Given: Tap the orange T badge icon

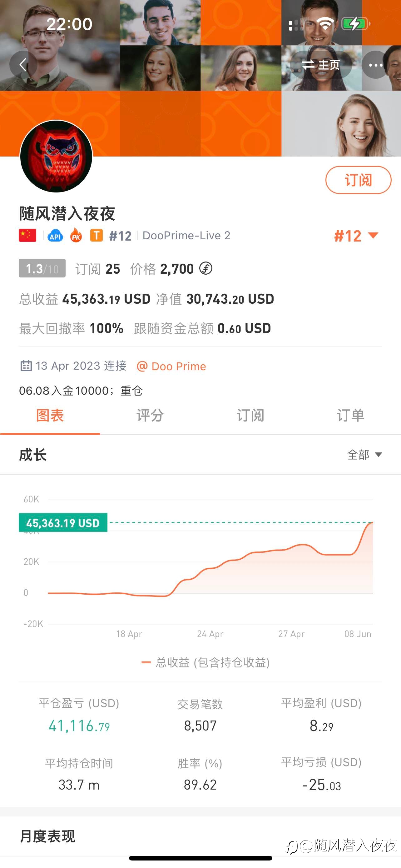Looking at the screenshot, I should point(96,235).
